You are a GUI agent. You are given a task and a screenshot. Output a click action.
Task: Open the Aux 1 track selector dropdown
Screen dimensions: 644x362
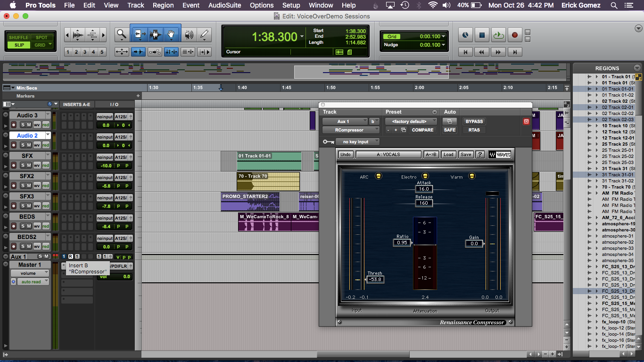(346, 122)
